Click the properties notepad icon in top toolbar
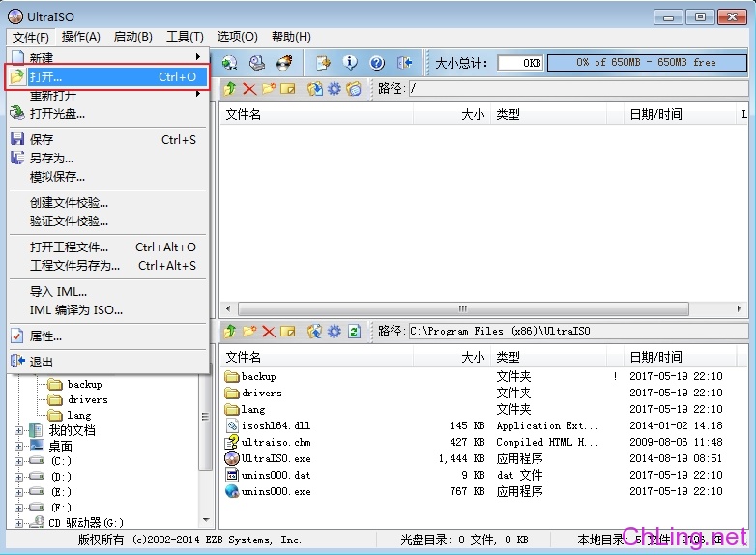Viewport: 756px width, 555px height. [x=323, y=63]
